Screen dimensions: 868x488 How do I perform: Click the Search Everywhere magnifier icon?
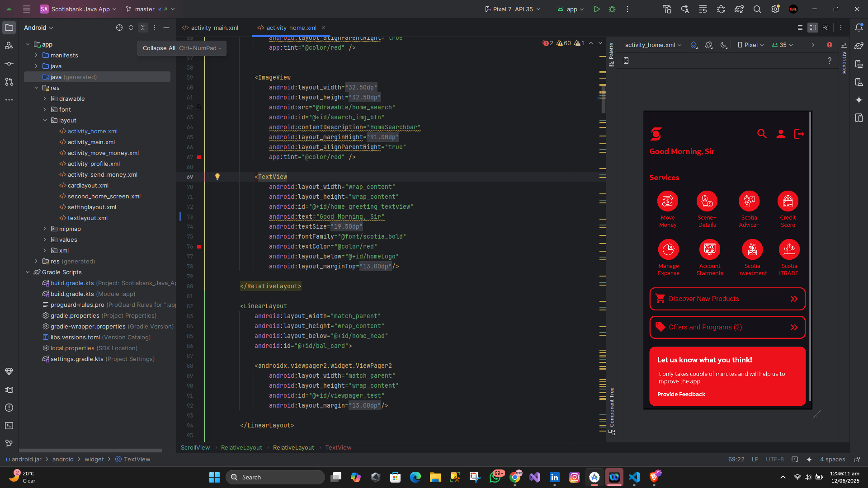(757, 9)
